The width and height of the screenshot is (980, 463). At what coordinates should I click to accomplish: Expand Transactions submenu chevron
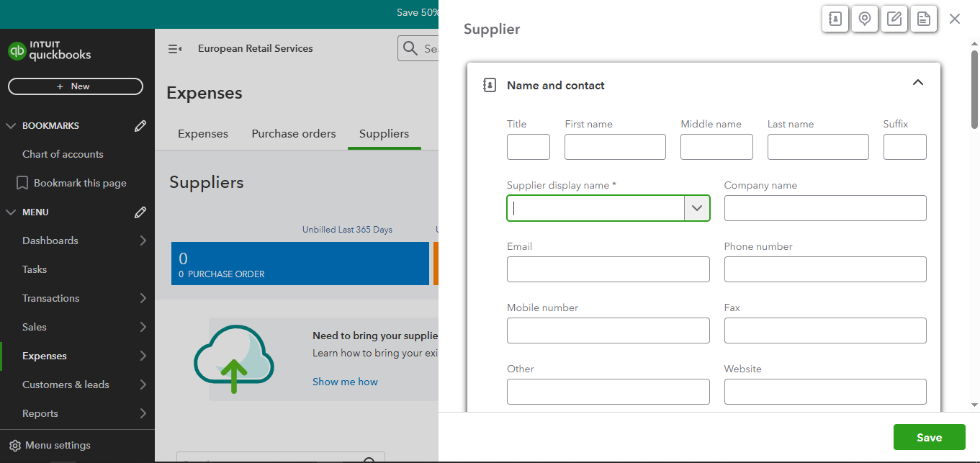(143, 298)
